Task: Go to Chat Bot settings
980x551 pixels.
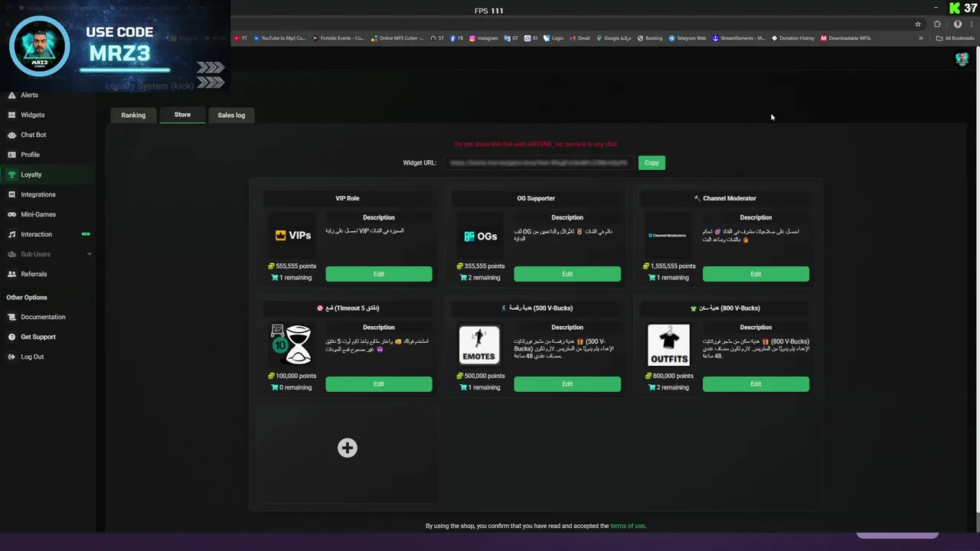Action: (33, 135)
